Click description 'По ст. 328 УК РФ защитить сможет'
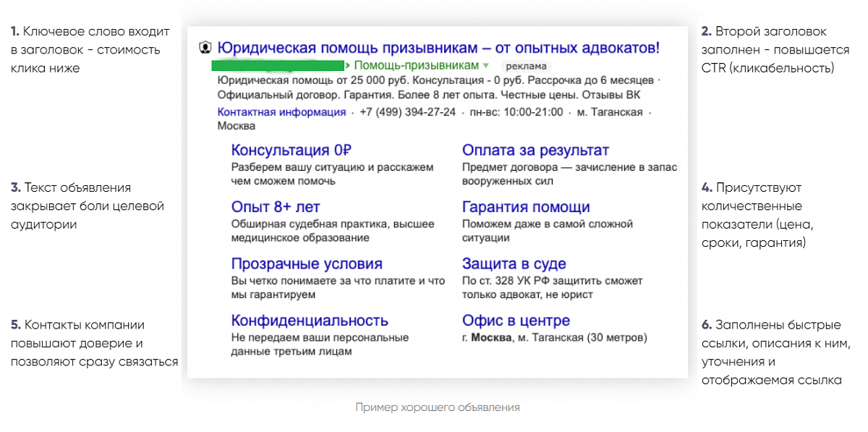 click(x=553, y=280)
